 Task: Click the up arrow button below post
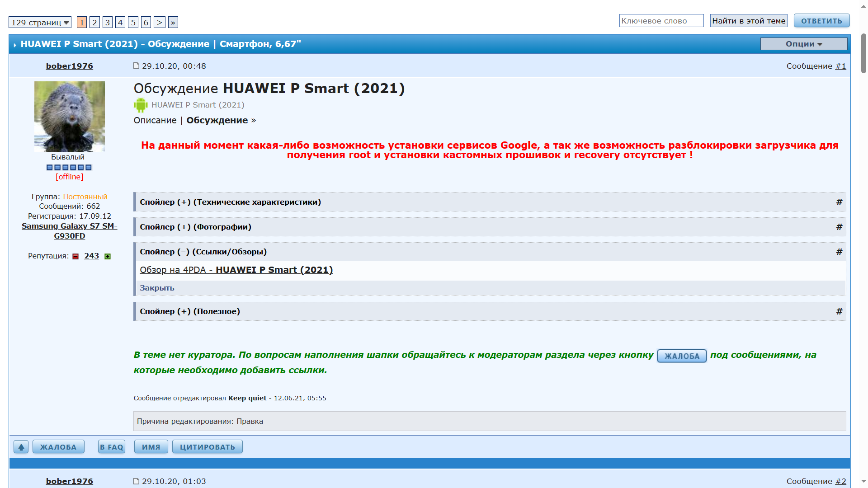point(21,447)
